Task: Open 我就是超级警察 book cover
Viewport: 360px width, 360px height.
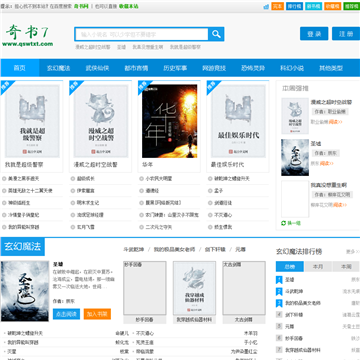Action: pos(32,121)
